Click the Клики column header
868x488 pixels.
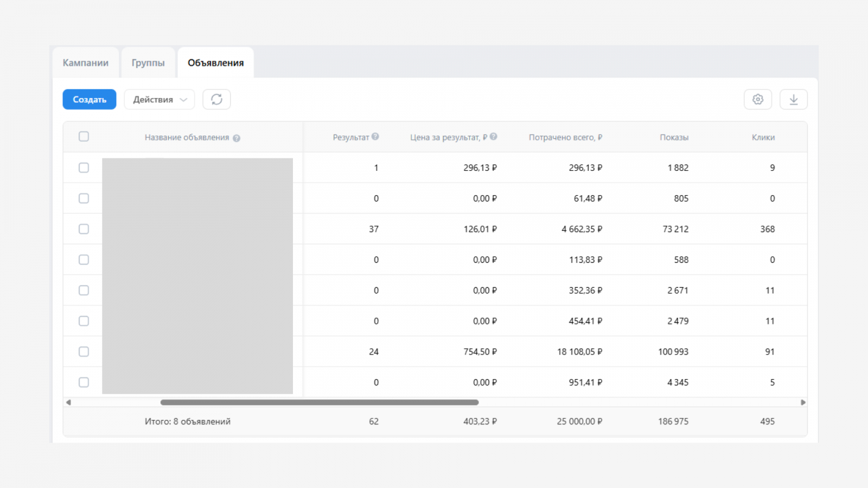(x=763, y=138)
